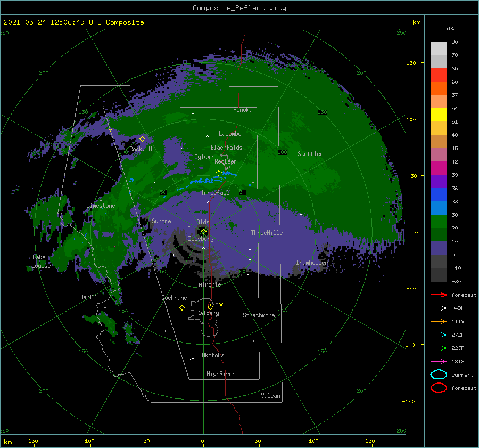Image resolution: width=479 pixels, height=448 pixels.
Task: Click the RockyMH label on map
Action: (x=141, y=149)
